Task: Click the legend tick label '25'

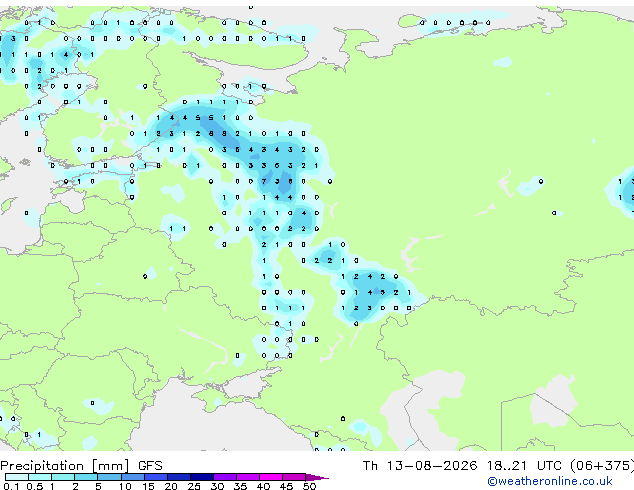Action: click(x=194, y=486)
